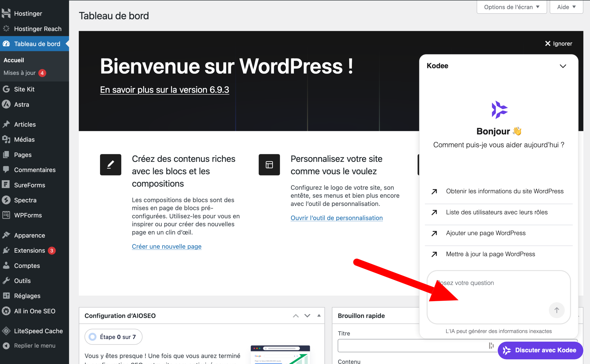Select suggestion Ajouter une page WordPress
590x364 pixels.
coord(499,233)
